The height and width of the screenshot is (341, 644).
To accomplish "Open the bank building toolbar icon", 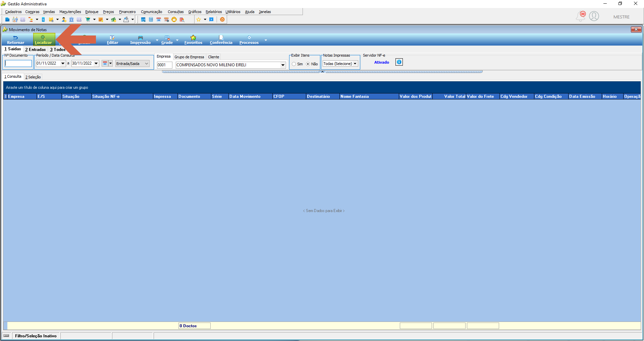I will point(71,19).
